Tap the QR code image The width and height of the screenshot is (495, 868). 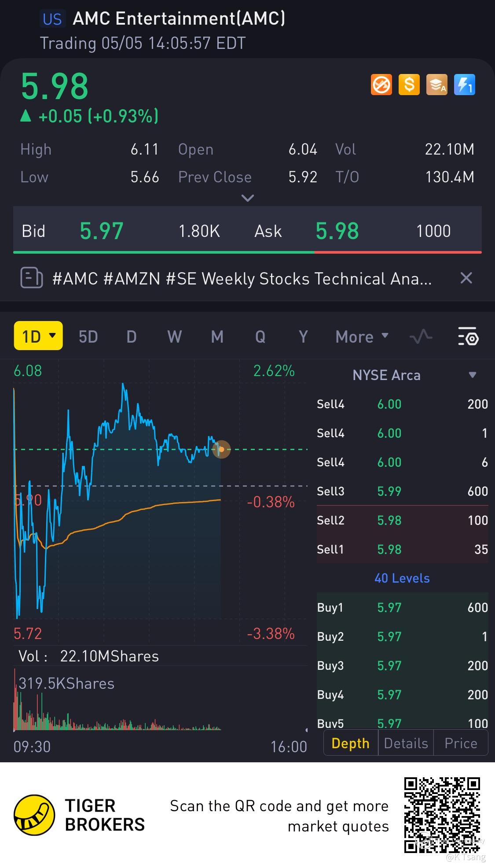click(x=442, y=815)
